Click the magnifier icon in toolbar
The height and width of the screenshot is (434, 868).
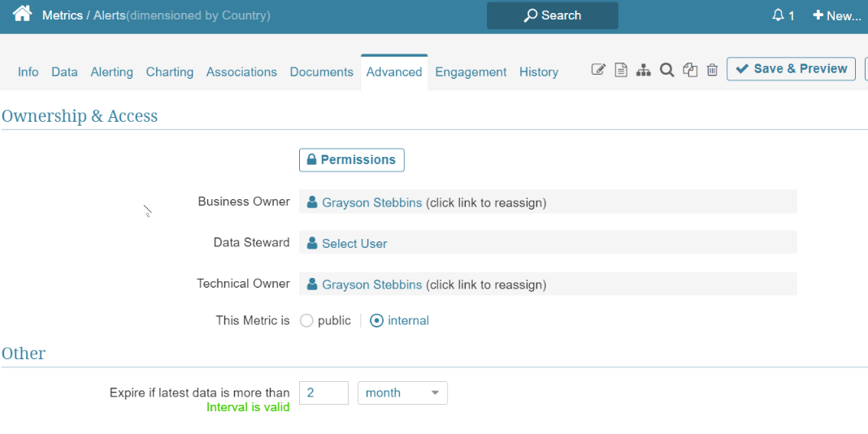[x=666, y=70]
